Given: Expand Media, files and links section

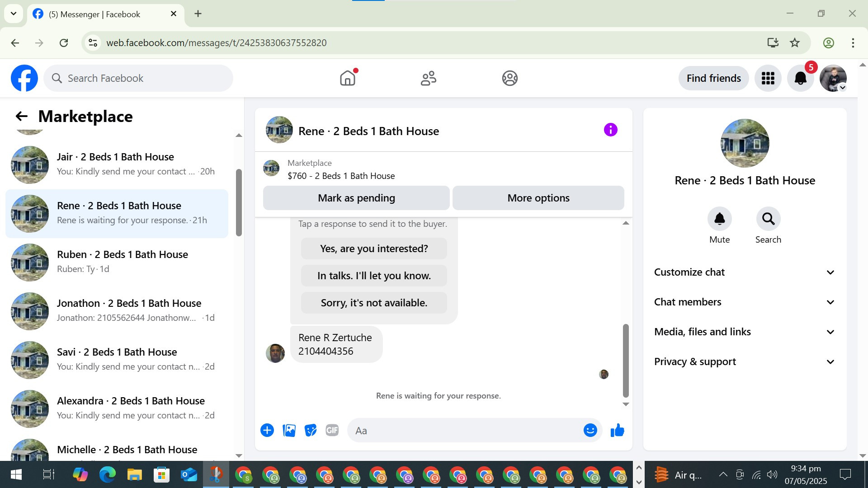Looking at the screenshot, I should [744, 332].
